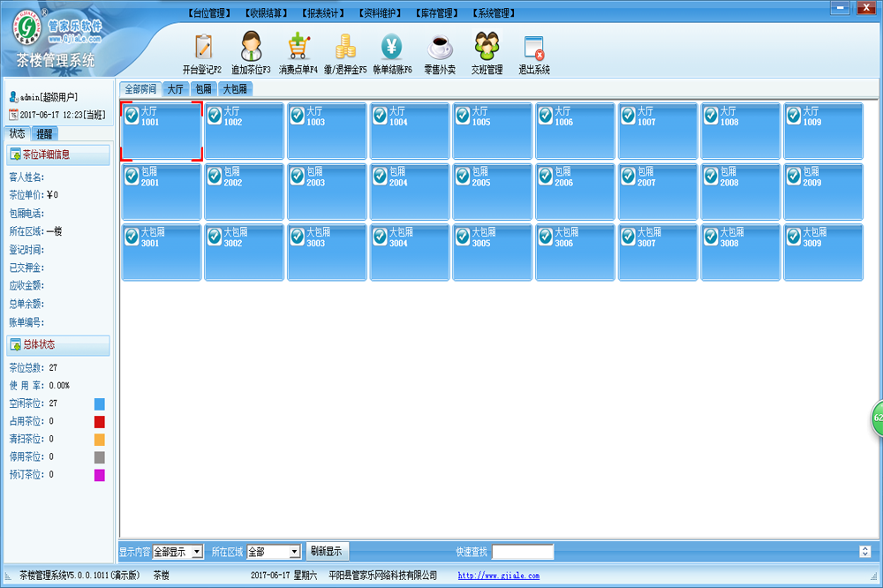The width and height of the screenshot is (883, 588).
Task: Click the magenta 预订茶位 color swatch
Action: [x=100, y=475]
